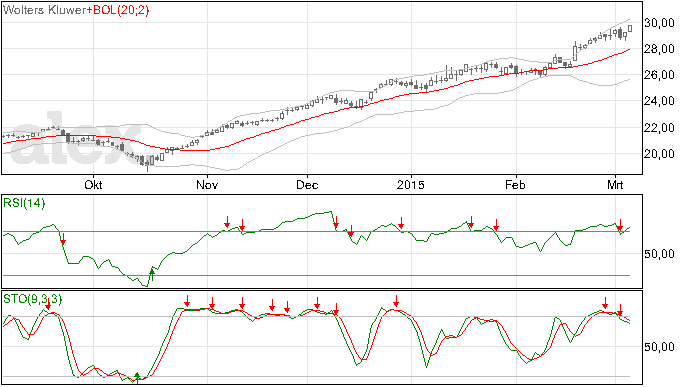This screenshot has height=387, width=690.
Task: Select the Feb month label
Action: click(x=515, y=184)
